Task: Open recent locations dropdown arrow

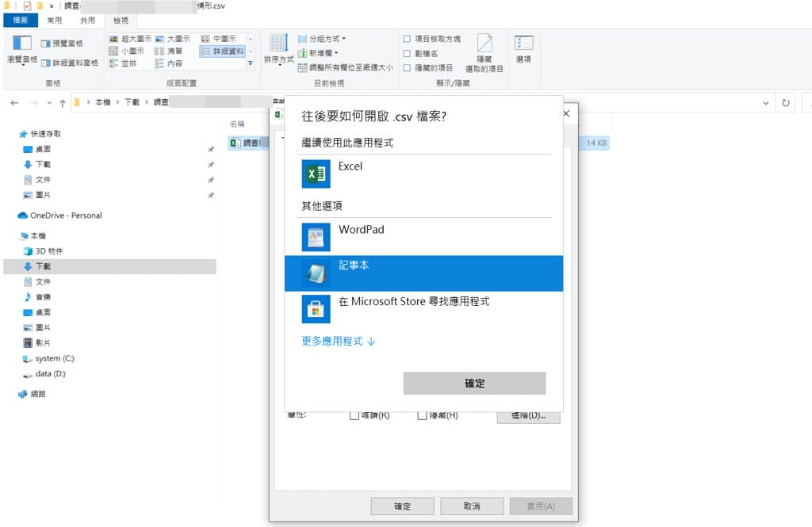Action: pyautogui.click(x=49, y=103)
